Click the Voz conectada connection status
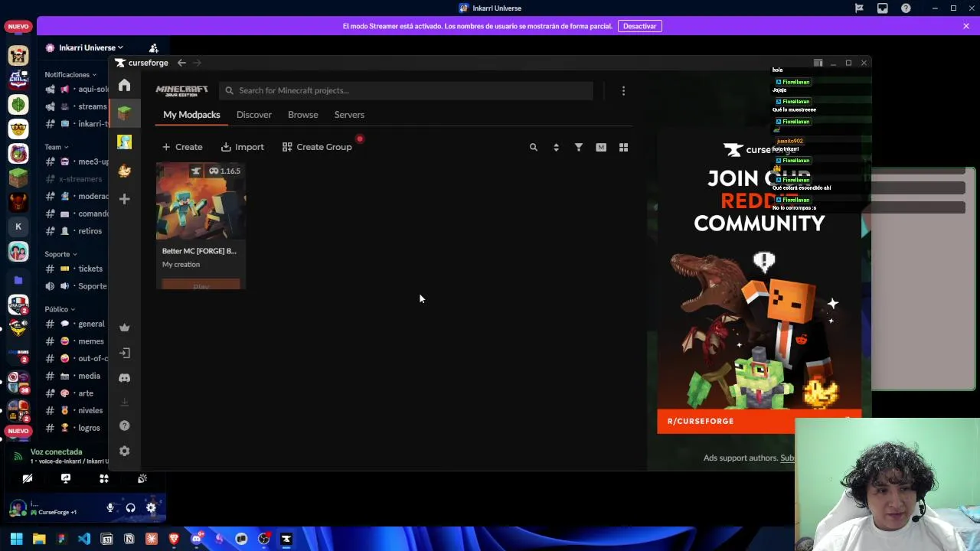This screenshot has width=980, height=551. click(x=57, y=452)
